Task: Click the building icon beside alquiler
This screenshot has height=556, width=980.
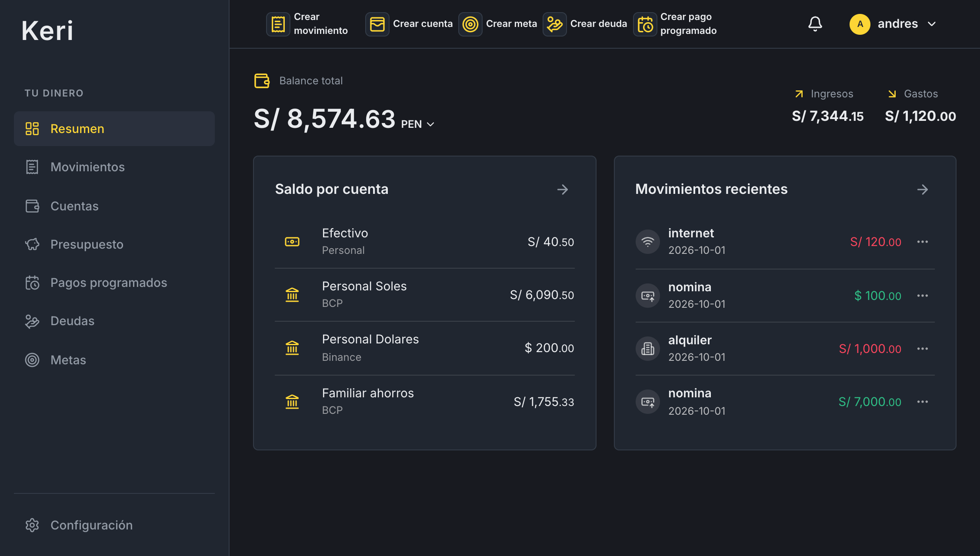Action: pyautogui.click(x=647, y=349)
